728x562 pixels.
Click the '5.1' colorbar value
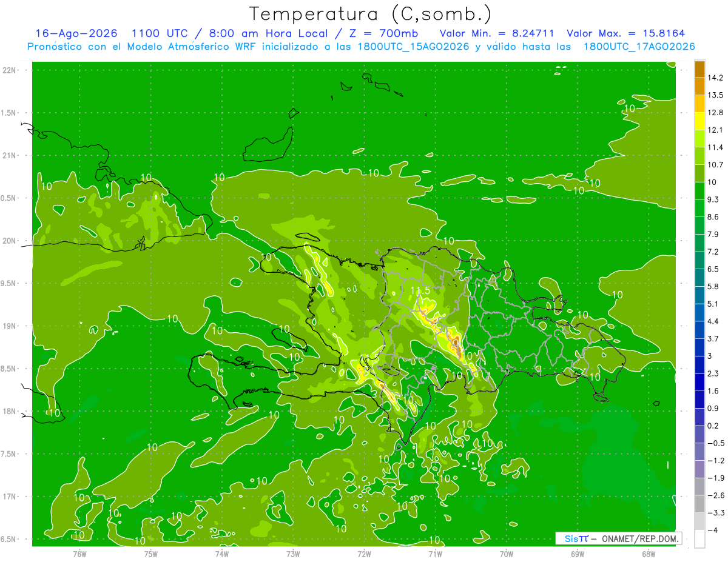713,304
